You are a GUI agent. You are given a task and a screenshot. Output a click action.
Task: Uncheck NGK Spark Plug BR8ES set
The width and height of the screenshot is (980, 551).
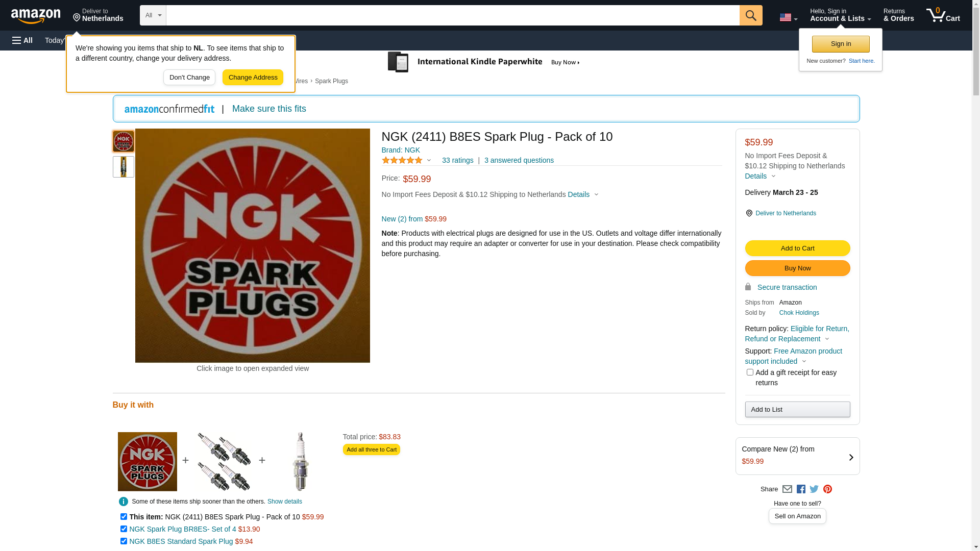pyautogui.click(x=124, y=529)
